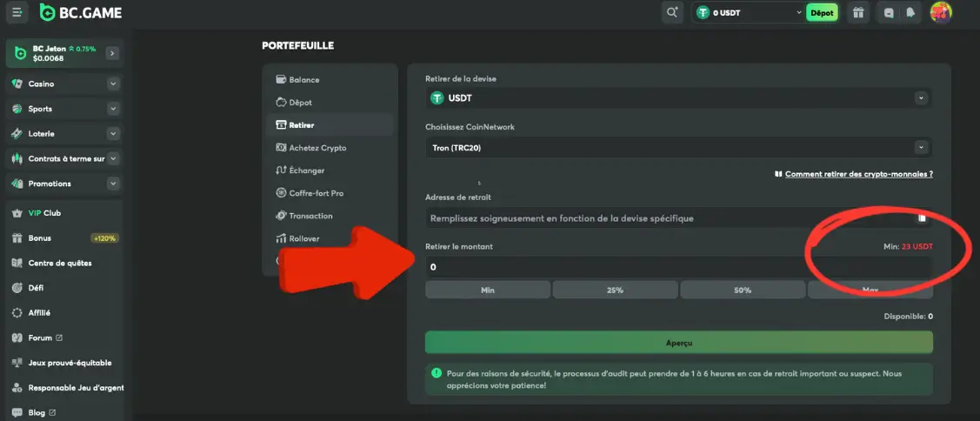980x421 pixels.
Task: Click the search magnifier icon
Action: 672,12
